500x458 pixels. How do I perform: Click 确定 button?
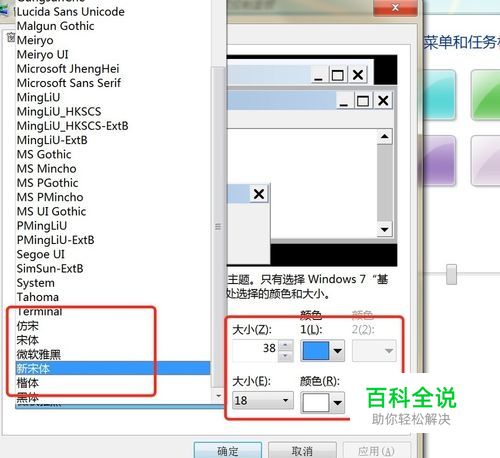[x=228, y=451]
